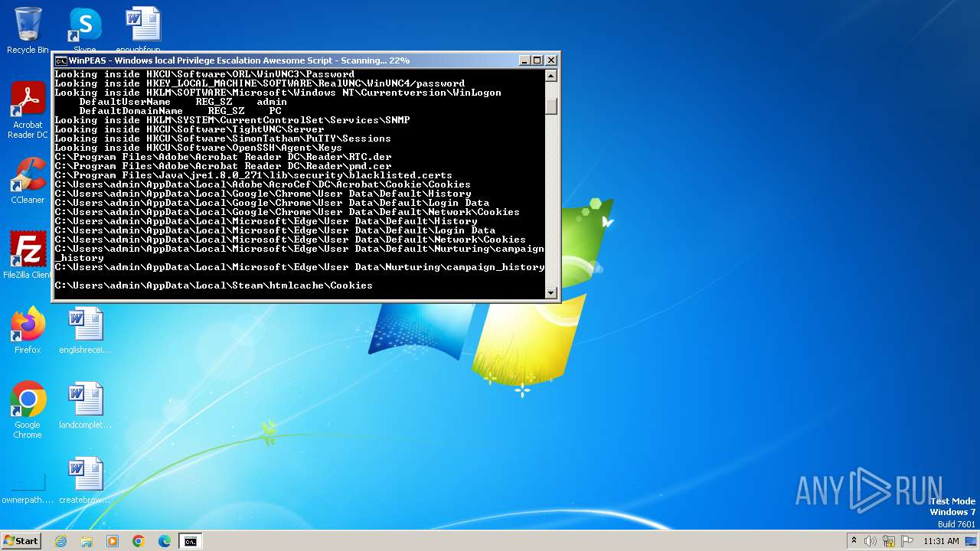Viewport: 980px width, 551px height.
Task: Click the RealVNC\WinVNC4/password line
Action: [260, 83]
